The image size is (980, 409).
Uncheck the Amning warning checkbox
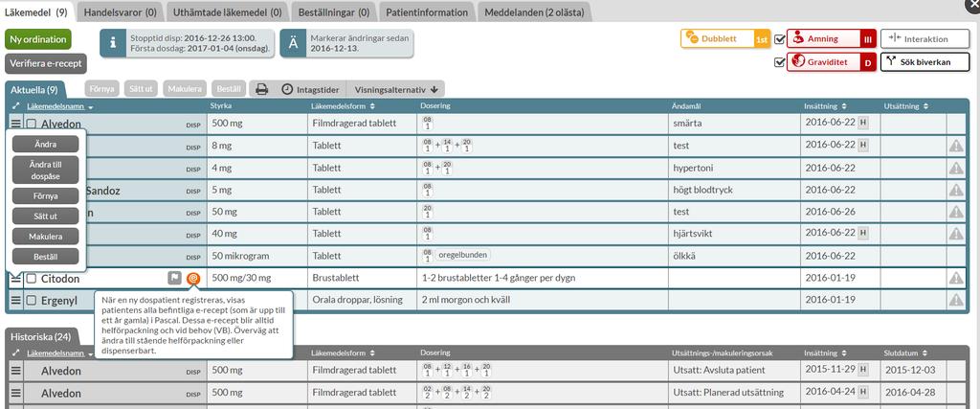[x=779, y=39]
